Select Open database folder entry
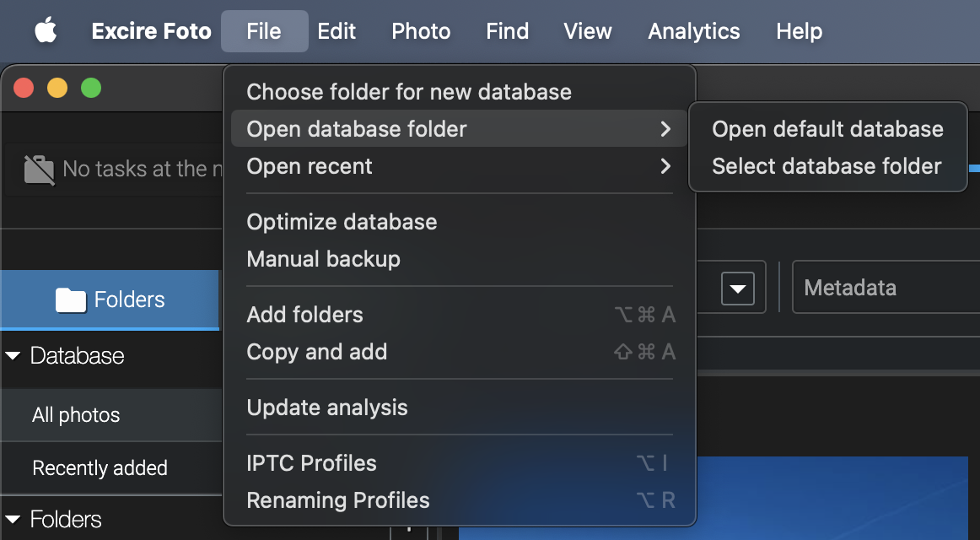The image size is (980, 540). click(460, 129)
